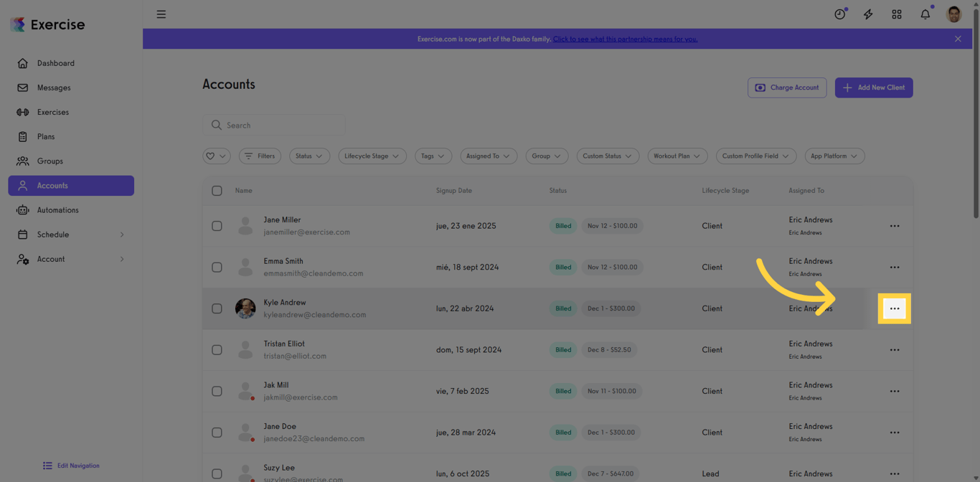This screenshot has height=482, width=980.
Task: Click the partnership announcement link in the banner
Action: coord(625,39)
